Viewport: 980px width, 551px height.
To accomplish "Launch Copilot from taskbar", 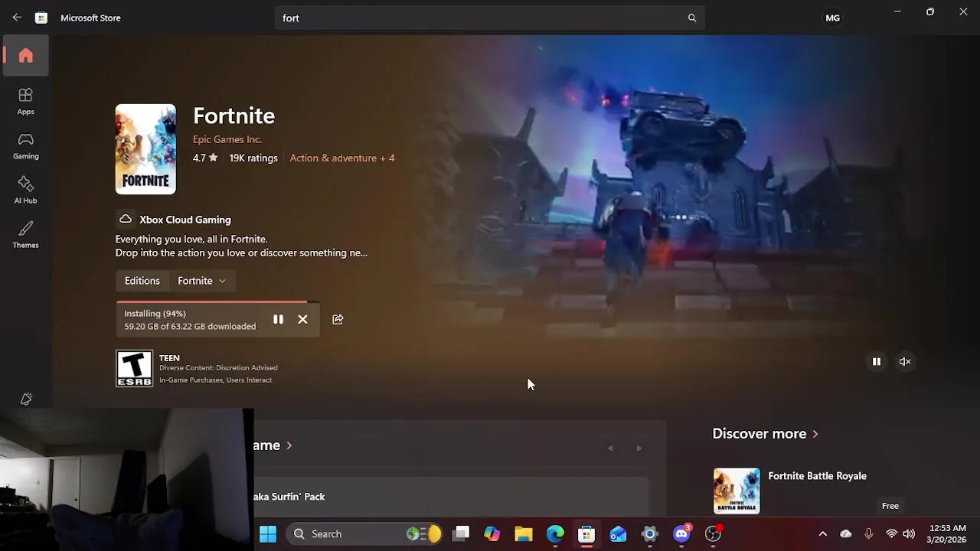I will point(492,534).
